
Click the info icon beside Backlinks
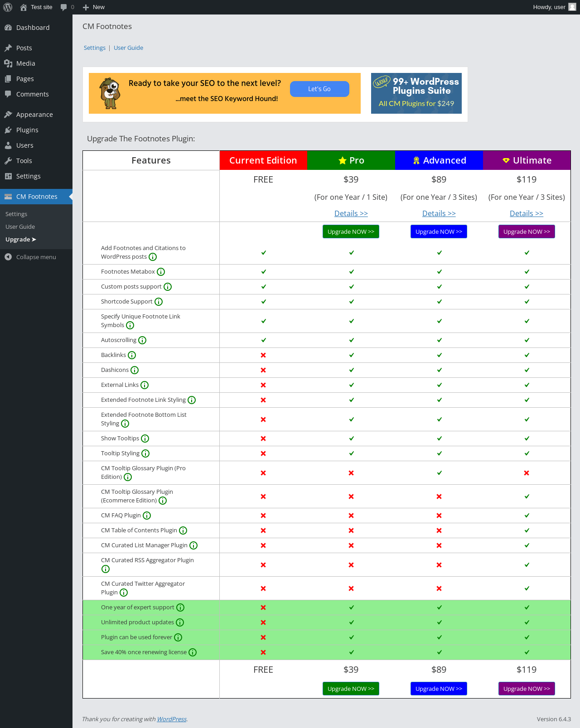132,355
